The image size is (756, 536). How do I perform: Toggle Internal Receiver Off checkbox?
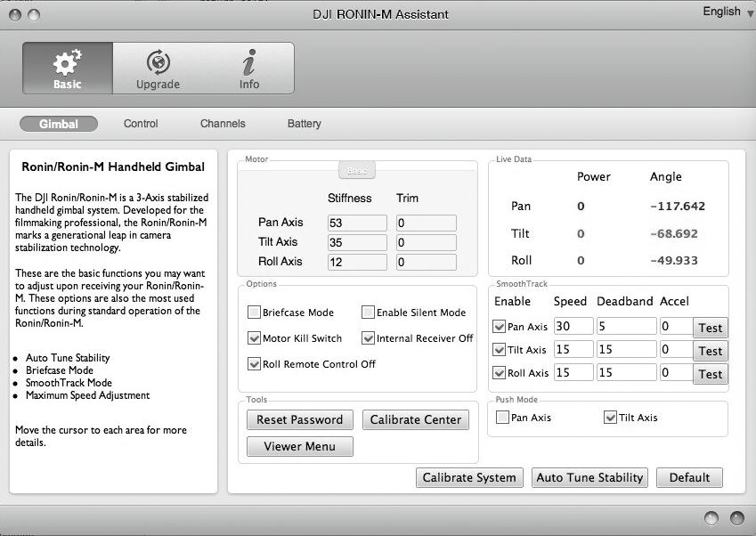click(x=368, y=337)
